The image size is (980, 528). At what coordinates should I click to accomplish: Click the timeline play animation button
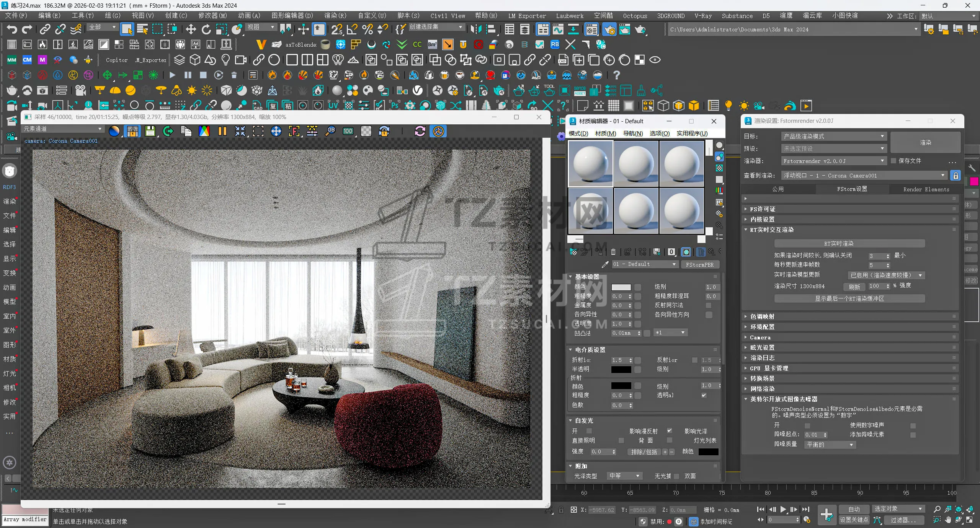[x=783, y=509]
